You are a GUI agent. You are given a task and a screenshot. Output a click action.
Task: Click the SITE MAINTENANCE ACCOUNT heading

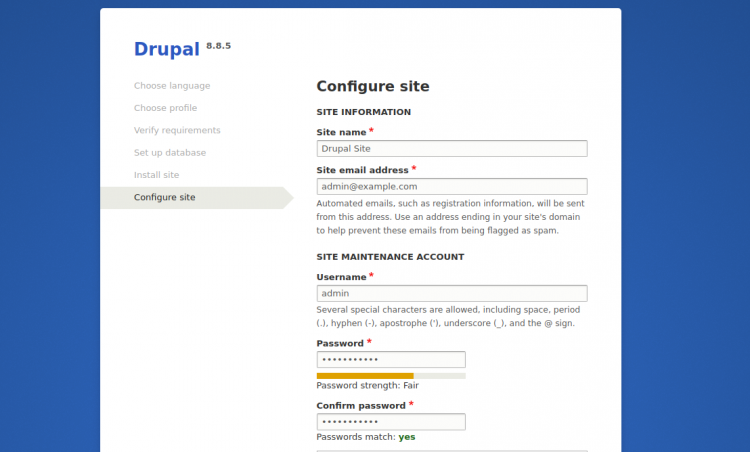click(x=390, y=257)
